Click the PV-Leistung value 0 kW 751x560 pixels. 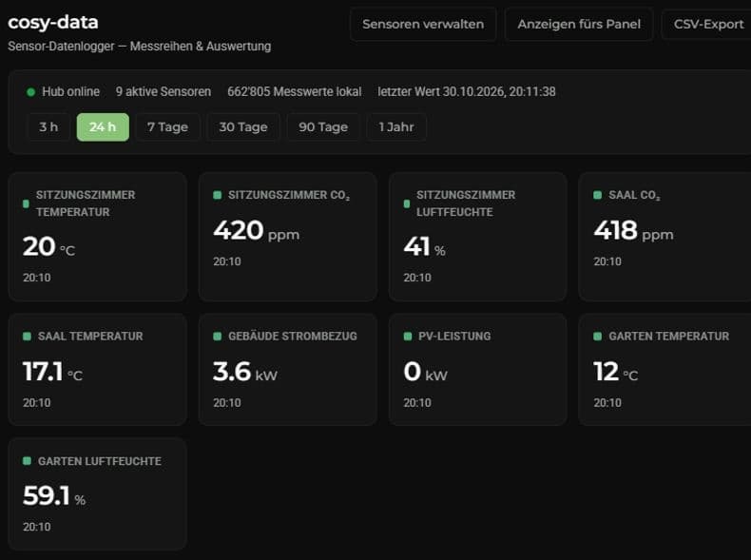click(425, 372)
